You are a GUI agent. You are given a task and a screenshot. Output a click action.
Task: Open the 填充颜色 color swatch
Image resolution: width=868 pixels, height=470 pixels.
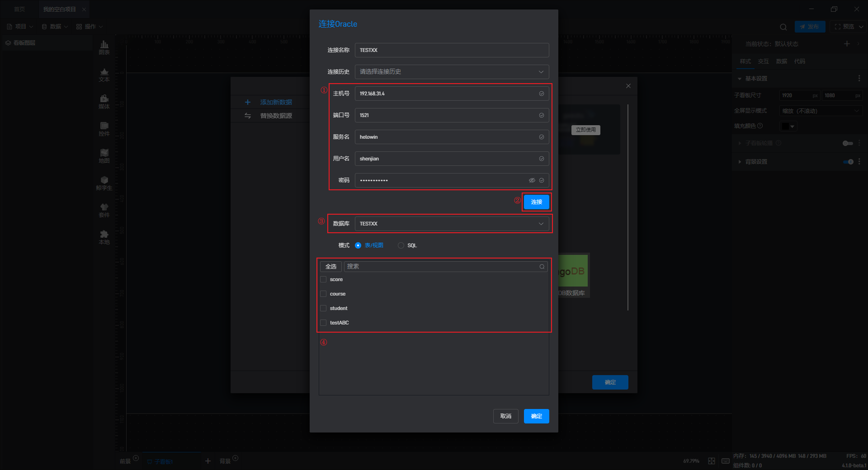(x=788, y=126)
